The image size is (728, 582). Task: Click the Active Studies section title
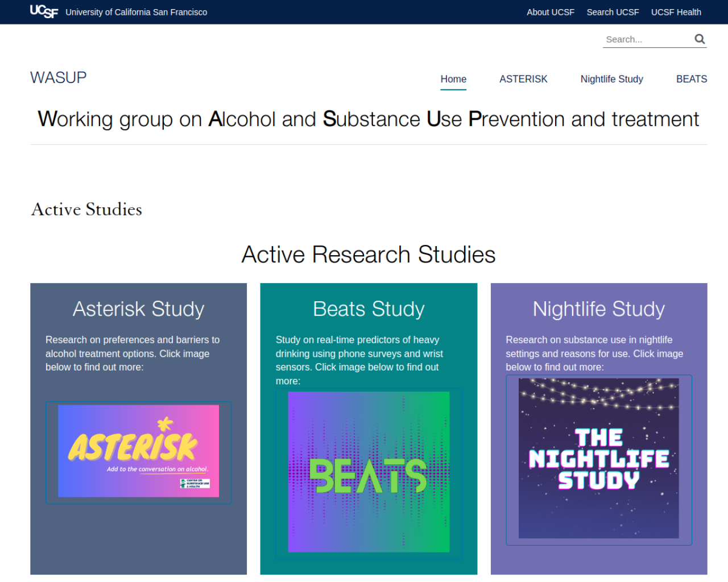(x=86, y=209)
